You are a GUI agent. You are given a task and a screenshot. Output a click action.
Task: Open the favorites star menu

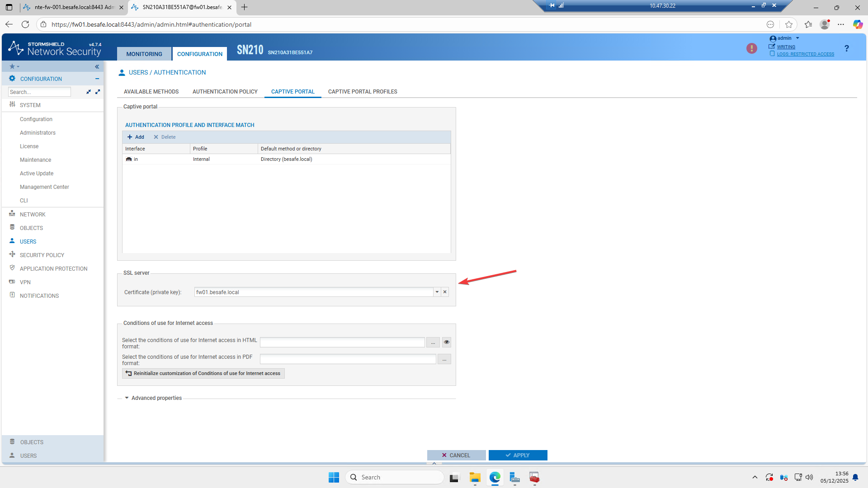[x=14, y=66]
